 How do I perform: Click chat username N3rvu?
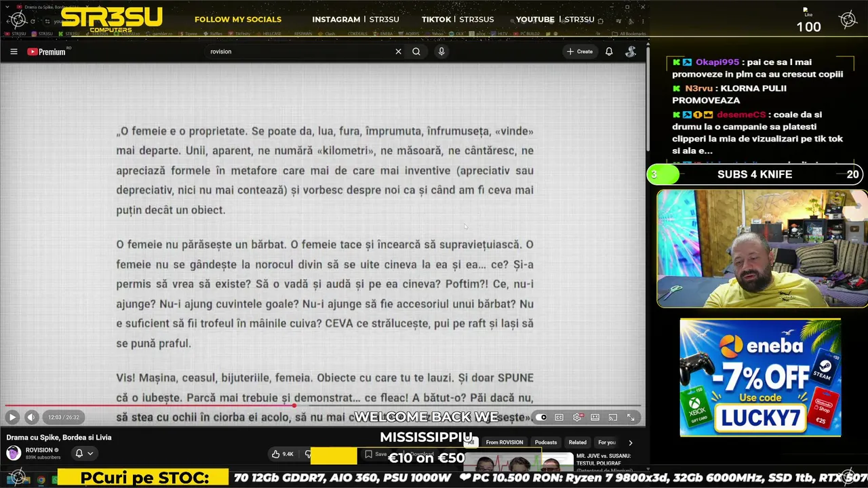point(698,88)
